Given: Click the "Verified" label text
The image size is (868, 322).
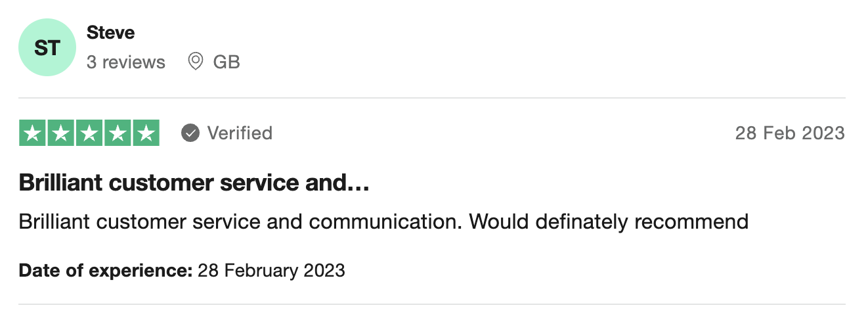Looking at the screenshot, I should pos(240,133).
